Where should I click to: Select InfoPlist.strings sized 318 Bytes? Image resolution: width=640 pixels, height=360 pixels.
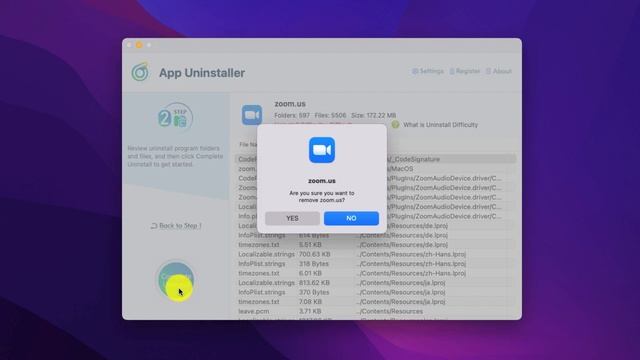(376, 264)
